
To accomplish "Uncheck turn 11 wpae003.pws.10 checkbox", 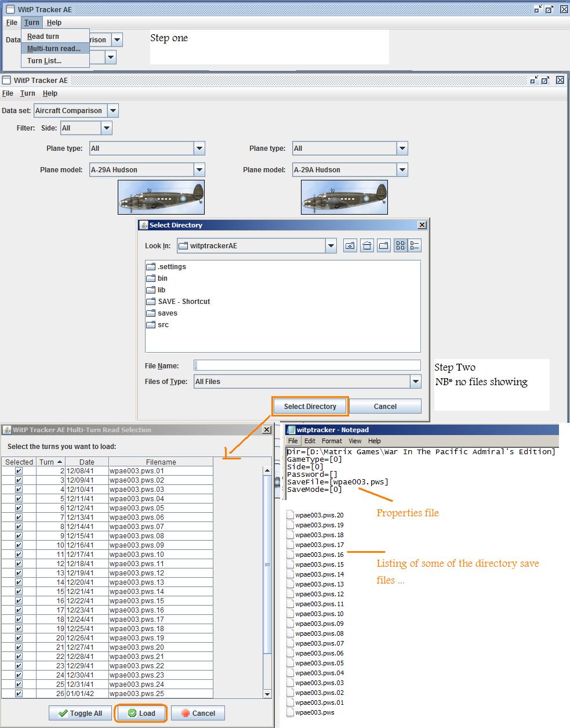I will pos(19,555).
